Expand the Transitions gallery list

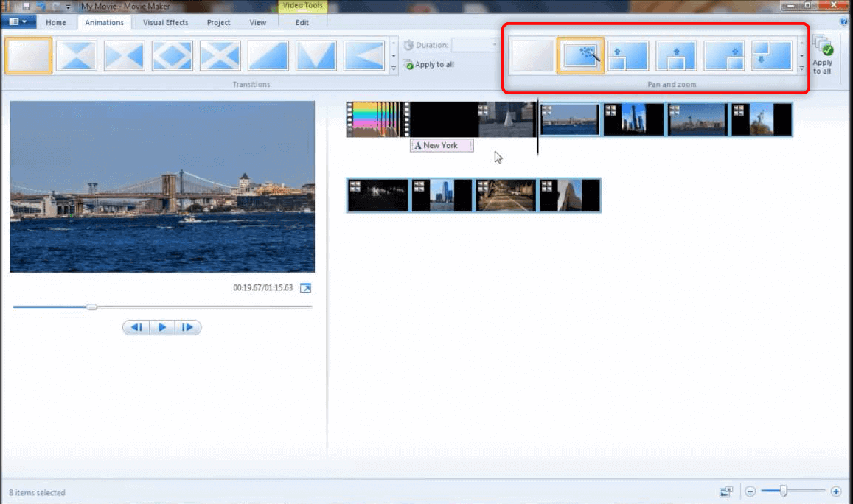point(393,68)
